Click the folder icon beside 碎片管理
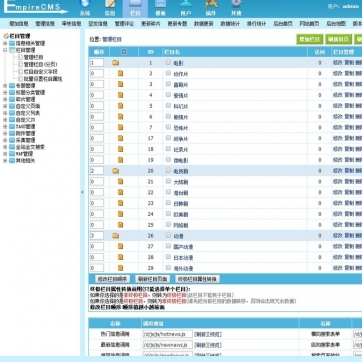 click(12, 99)
